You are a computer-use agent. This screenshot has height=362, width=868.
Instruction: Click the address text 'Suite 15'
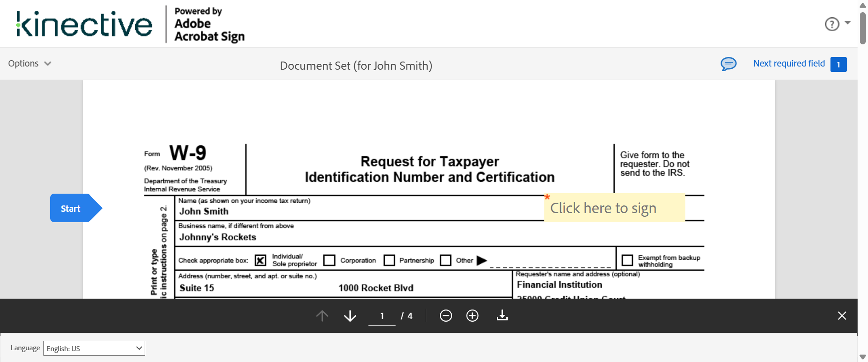tap(197, 288)
